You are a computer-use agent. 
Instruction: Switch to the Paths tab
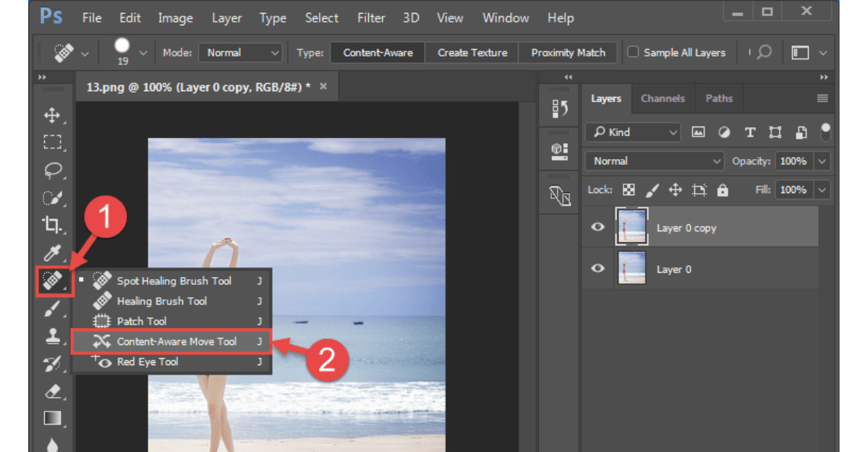(x=719, y=98)
